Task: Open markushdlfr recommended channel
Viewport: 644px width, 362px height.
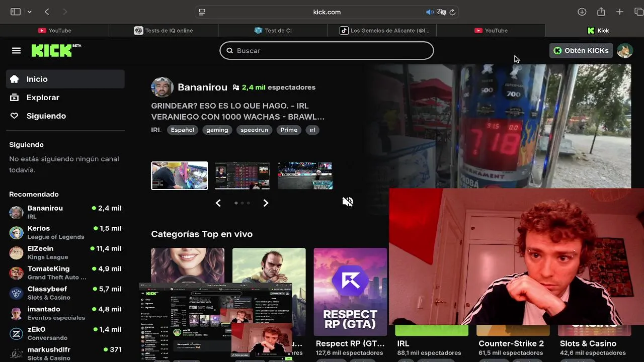Action: (65, 353)
